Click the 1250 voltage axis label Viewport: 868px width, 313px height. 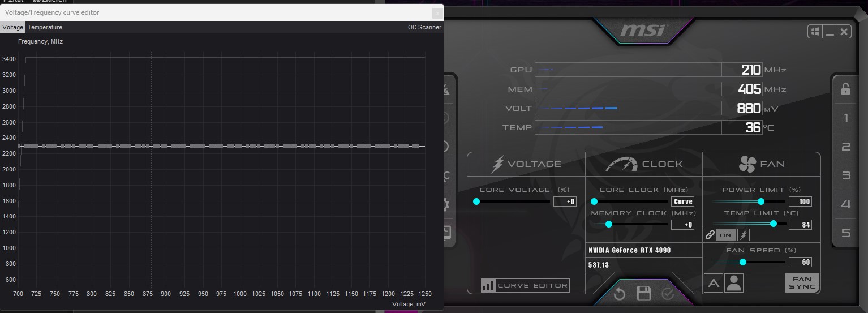point(425,294)
